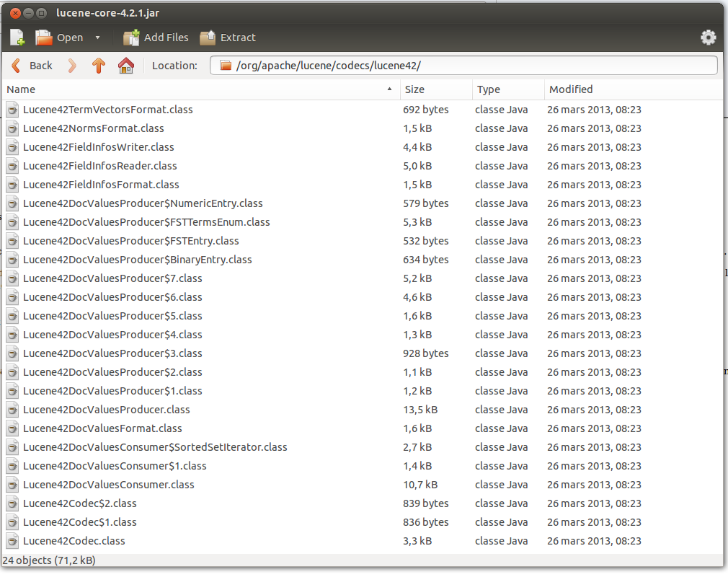Sort files by Type column
Screen dimensions: 728x577
[x=508, y=89]
